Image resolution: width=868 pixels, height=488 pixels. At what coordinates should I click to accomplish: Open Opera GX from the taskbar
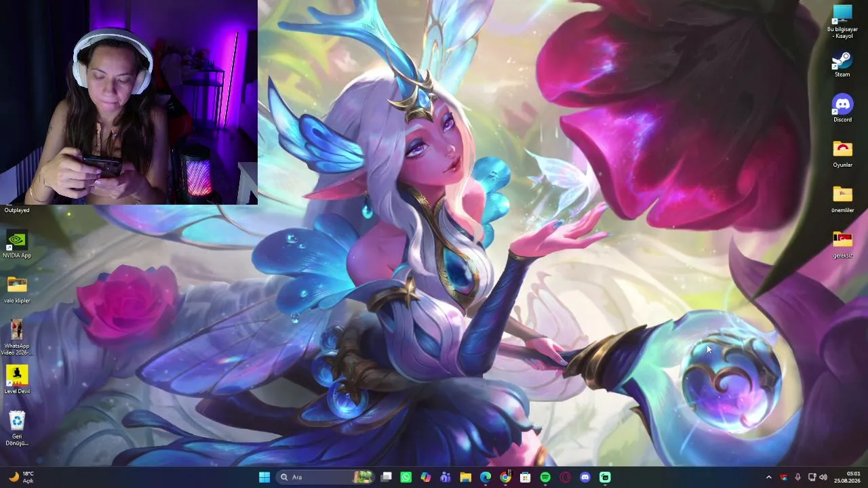[x=566, y=477]
